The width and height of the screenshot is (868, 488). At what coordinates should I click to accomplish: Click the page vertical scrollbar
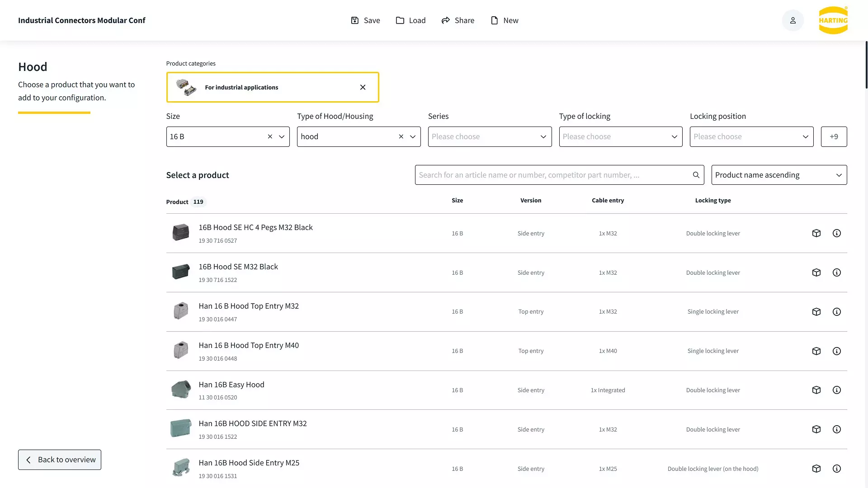pyautogui.click(x=866, y=65)
